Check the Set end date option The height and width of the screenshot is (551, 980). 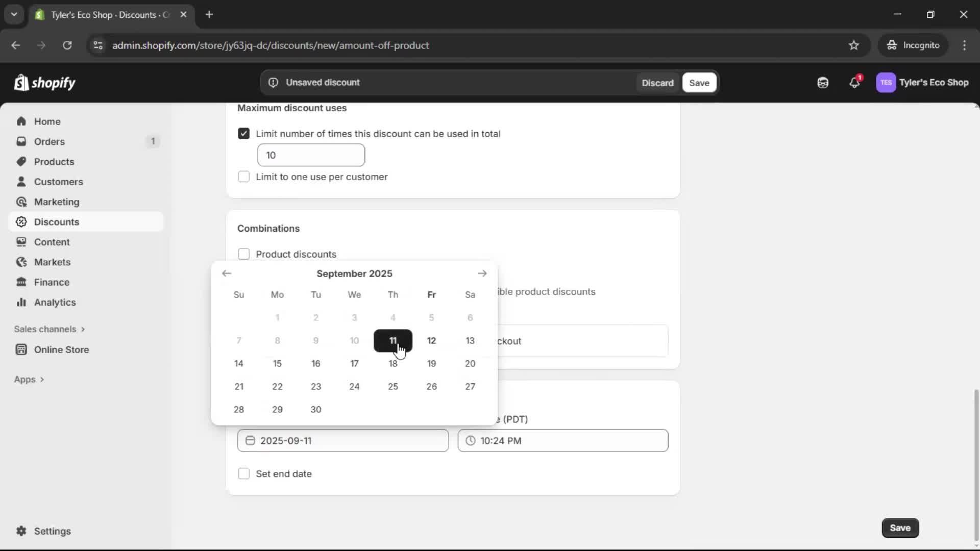coord(244,473)
